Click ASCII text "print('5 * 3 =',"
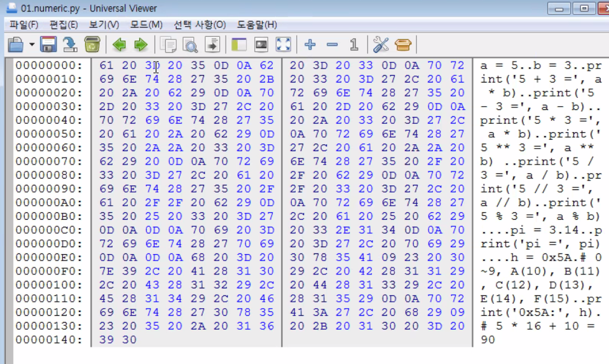 point(540,120)
